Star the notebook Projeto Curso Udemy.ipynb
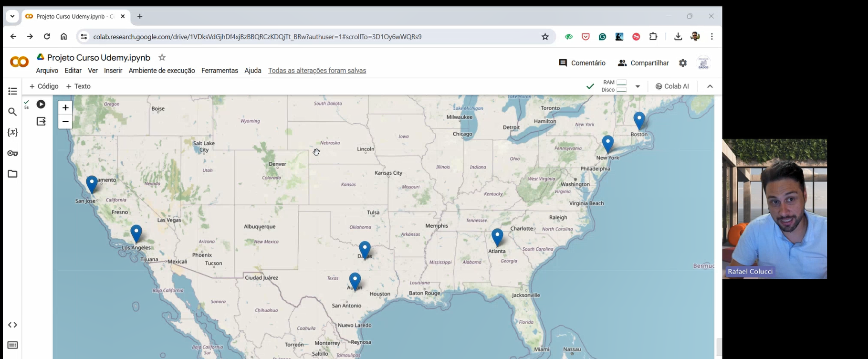The width and height of the screenshot is (868, 359). [x=162, y=58]
